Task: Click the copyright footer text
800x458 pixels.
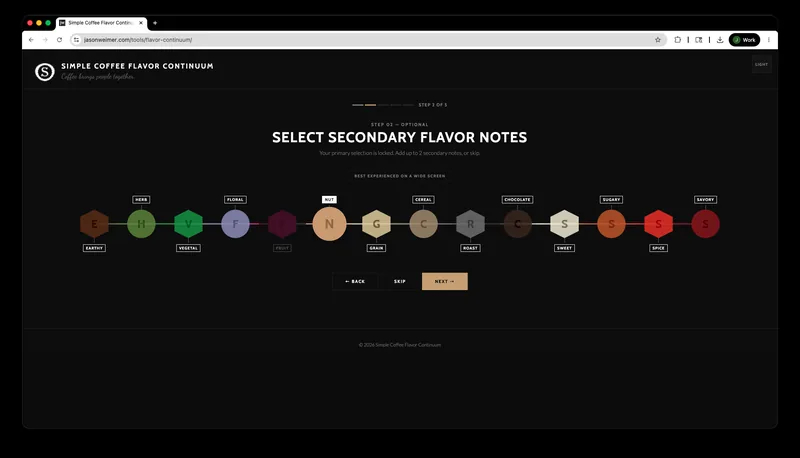Action: [399, 345]
